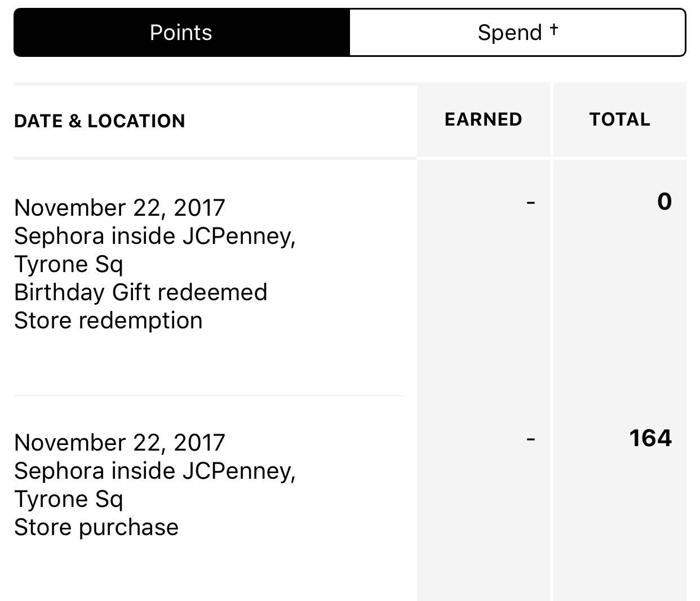Click the date of the Birthday Gift entry
Image resolution: width=700 pixels, height=601 pixels.
coord(119,207)
